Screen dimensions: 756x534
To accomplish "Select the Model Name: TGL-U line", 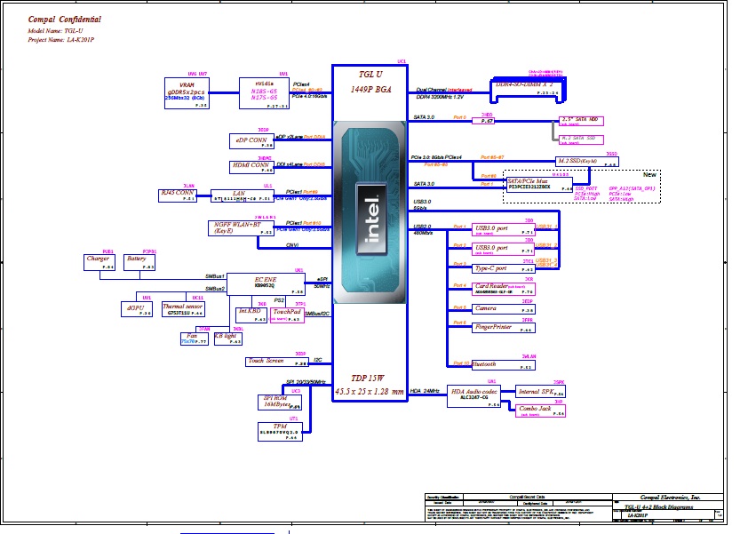I will 55,31.
